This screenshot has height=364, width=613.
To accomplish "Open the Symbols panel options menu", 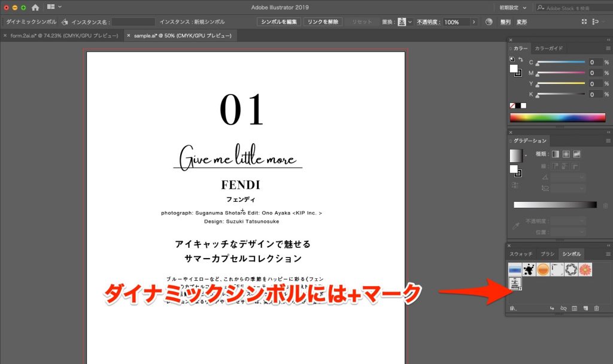I will click(608, 254).
